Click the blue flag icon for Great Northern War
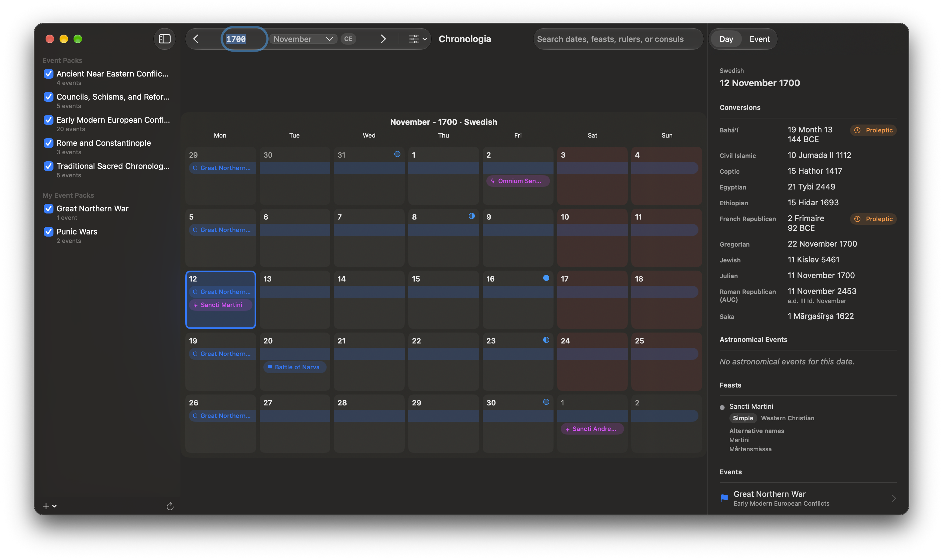Image resolution: width=943 pixels, height=560 pixels. pos(724,498)
